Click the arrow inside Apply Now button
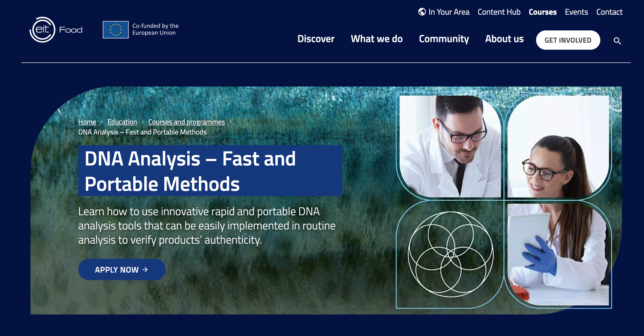This screenshot has width=644, height=336. 145,269
